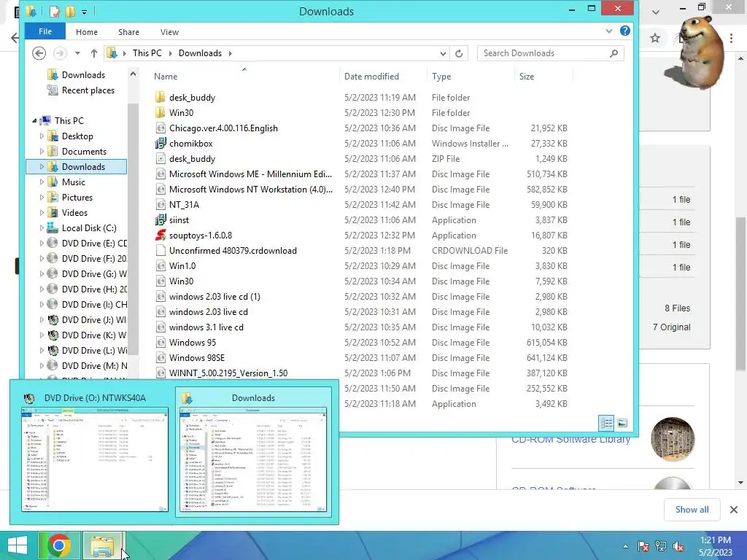Image resolution: width=747 pixels, height=560 pixels.
Task: Expand the DVD Drive (E:) node
Action: (42, 244)
